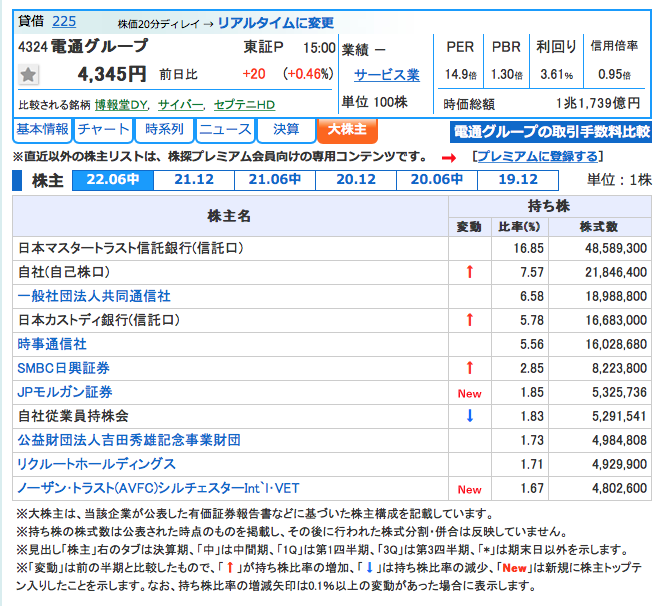Click 日本マスタートラスト信託銀行(信託口) name

coord(131,248)
